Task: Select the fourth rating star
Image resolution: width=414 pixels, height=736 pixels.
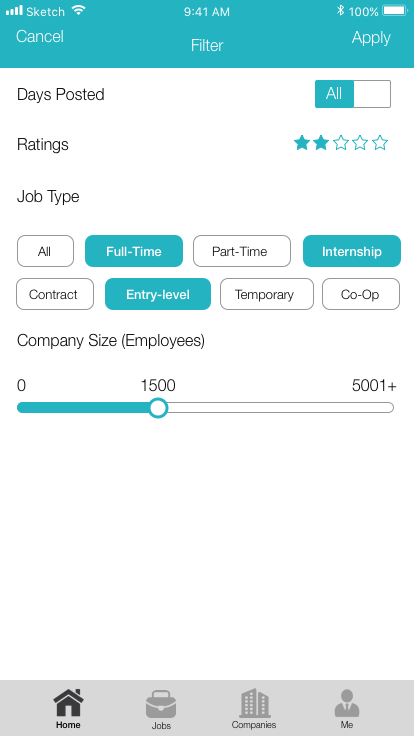Action: coord(360,143)
